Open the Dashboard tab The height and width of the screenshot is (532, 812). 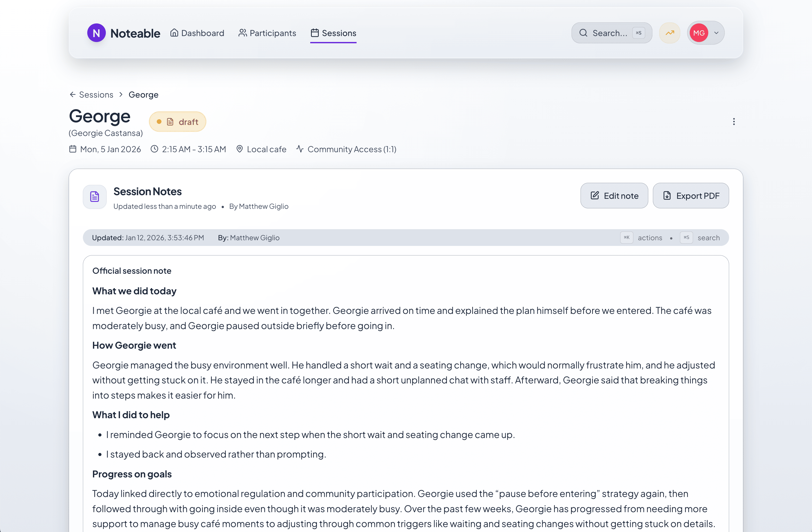click(197, 33)
